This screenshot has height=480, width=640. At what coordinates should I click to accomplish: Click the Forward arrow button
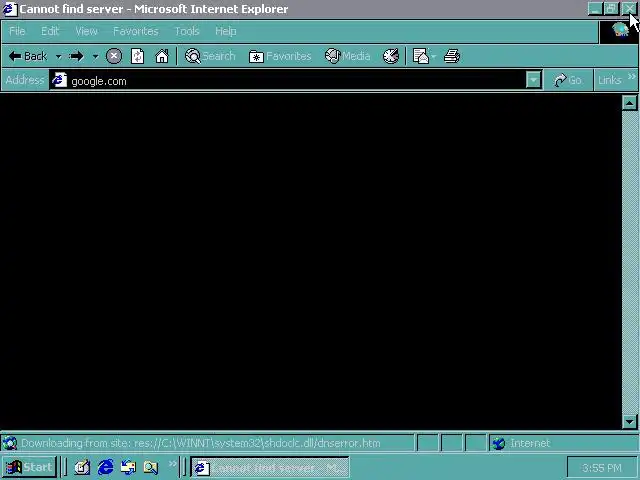coord(76,56)
